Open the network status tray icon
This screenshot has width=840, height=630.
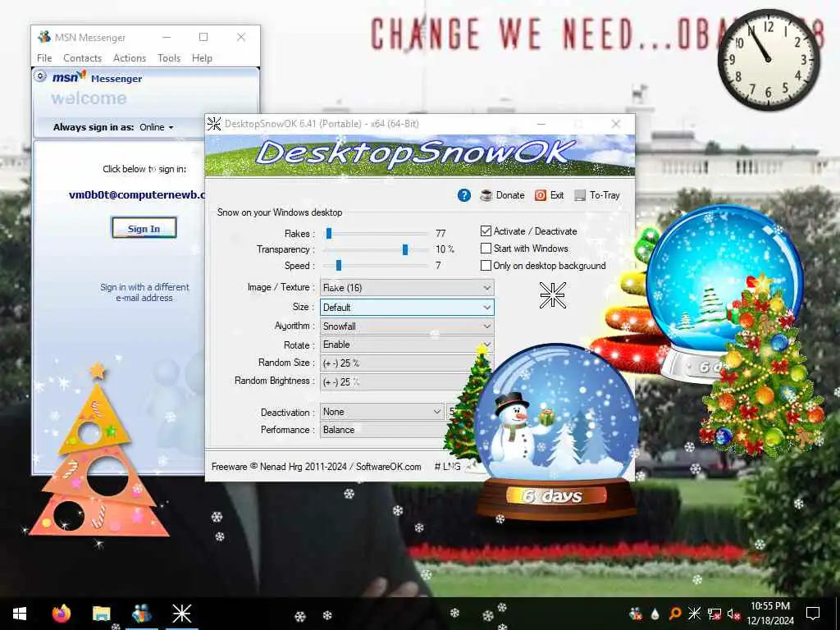(714, 614)
